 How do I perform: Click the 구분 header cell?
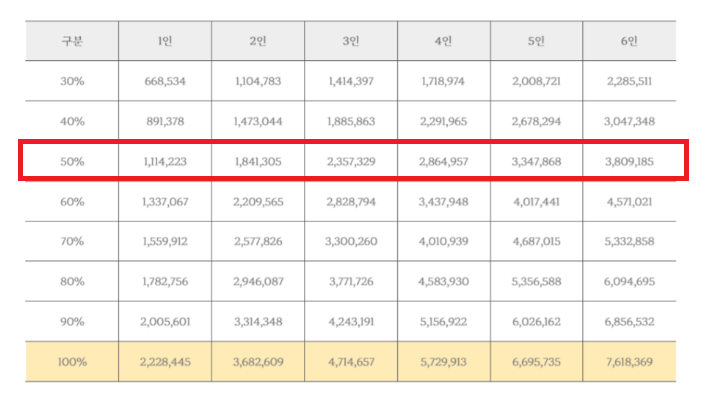(x=72, y=41)
